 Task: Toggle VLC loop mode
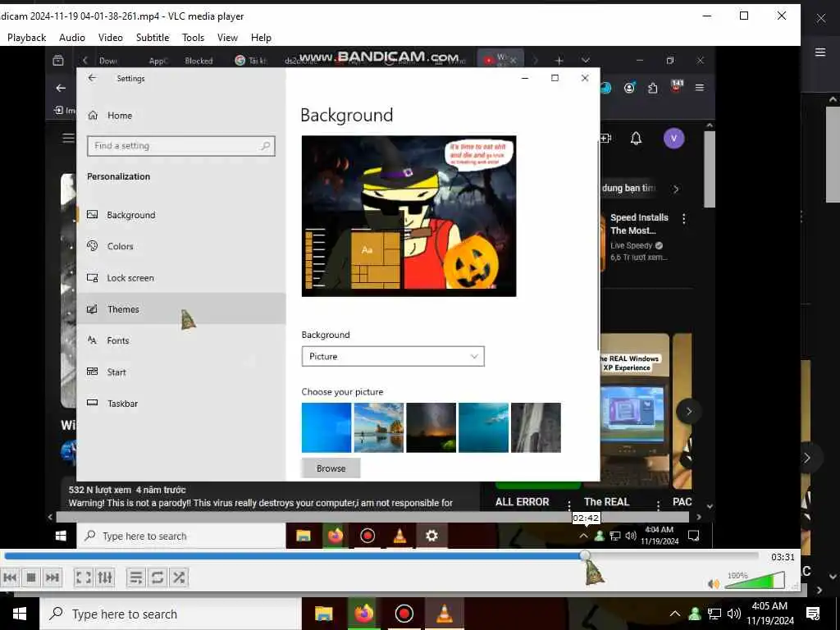157,577
